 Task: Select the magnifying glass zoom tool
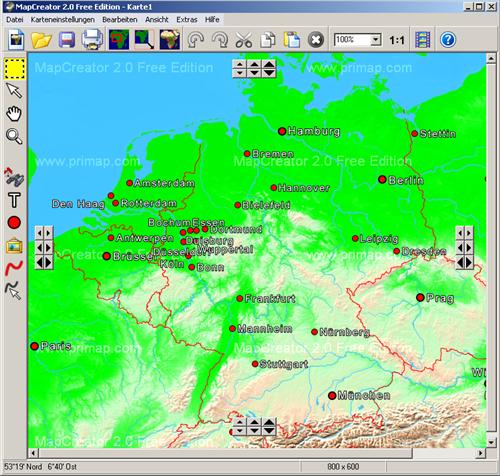coord(14,136)
